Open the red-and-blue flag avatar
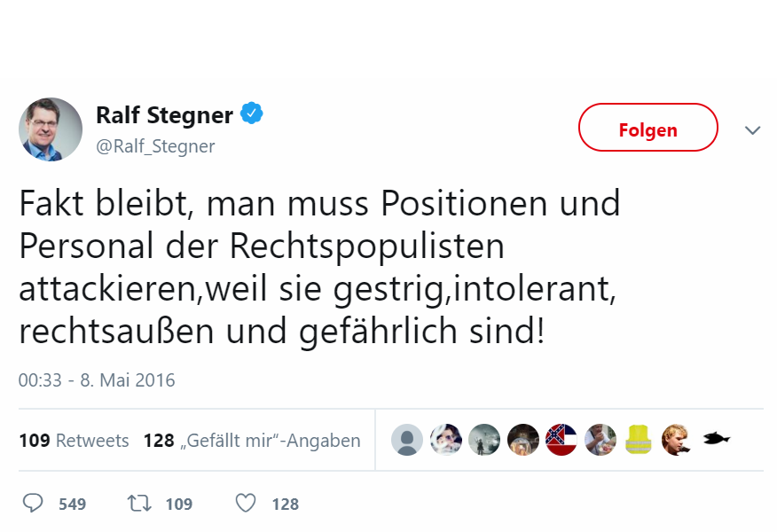The height and width of the screenshot is (532, 777). click(561, 440)
